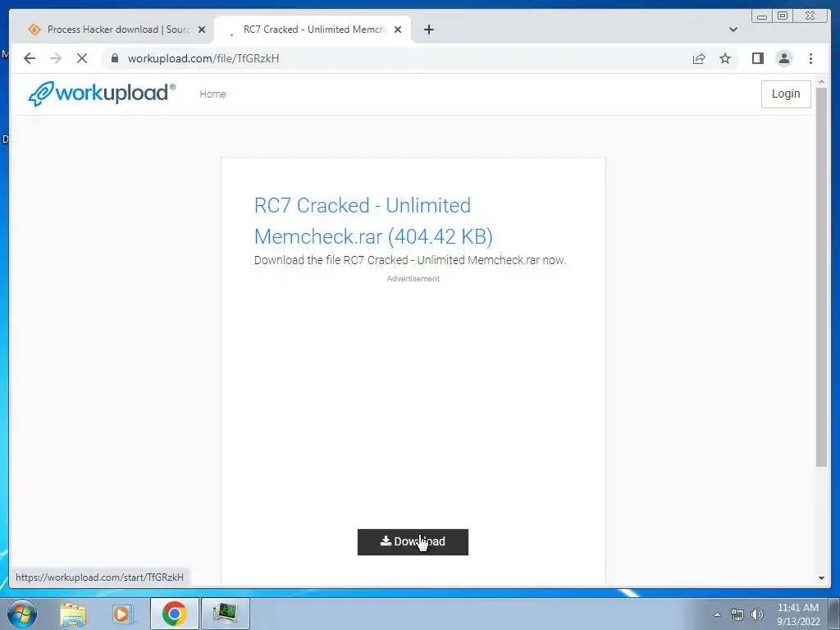Launch Windows Media Player from taskbar
Image resolution: width=840 pixels, height=630 pixels.
pos(121,614)
